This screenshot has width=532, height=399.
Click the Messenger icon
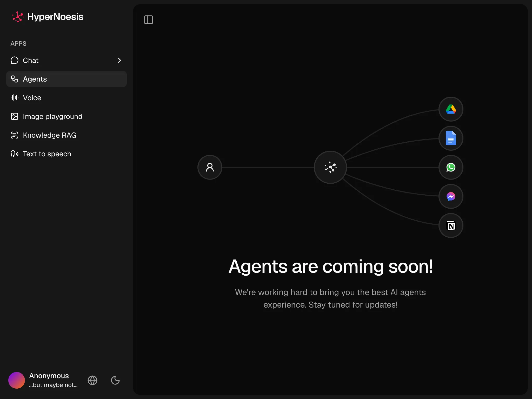451,196
